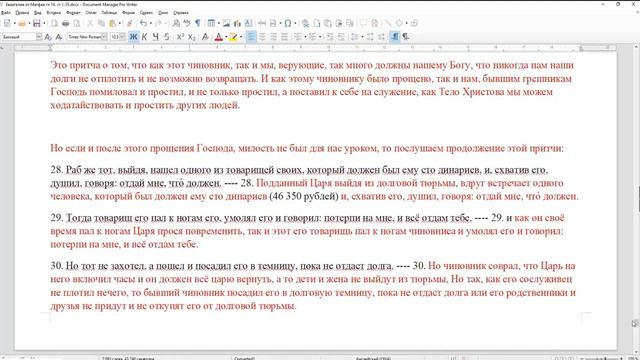Open the highlight color dropdown arrow
Image resolution: width=640 pixels, height=360 pixels.
click(x=241, y=37)
